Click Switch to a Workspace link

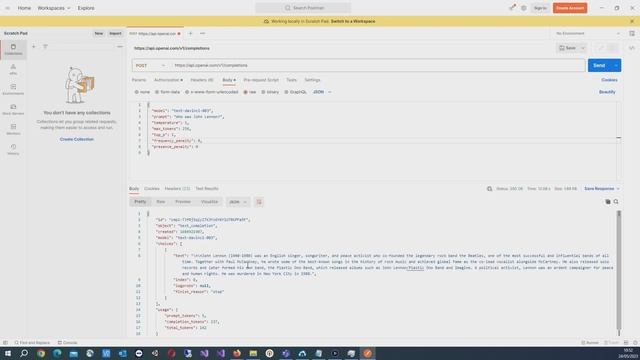click(353, 21)
